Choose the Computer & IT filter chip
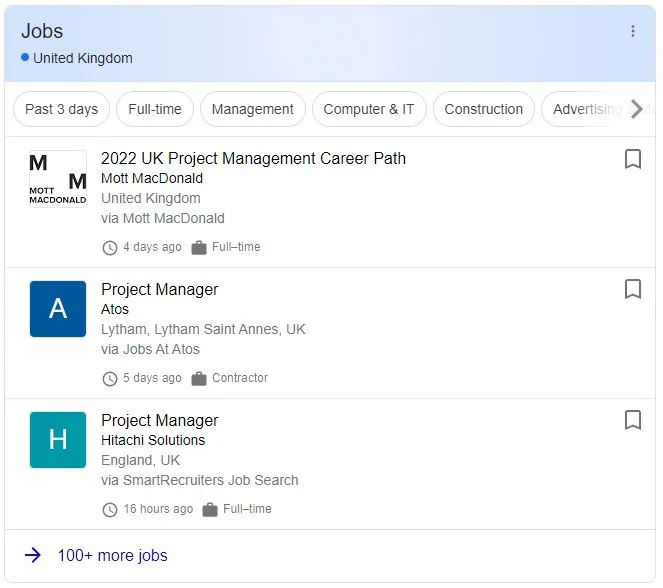The height and width of the screenshot is (588, 663). tap(369, 109)
